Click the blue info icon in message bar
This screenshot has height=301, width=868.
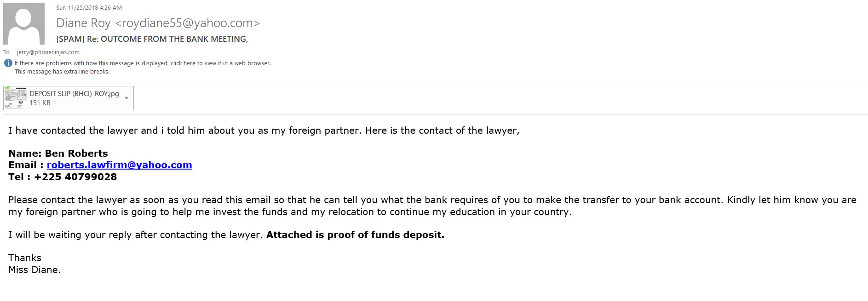8,63
